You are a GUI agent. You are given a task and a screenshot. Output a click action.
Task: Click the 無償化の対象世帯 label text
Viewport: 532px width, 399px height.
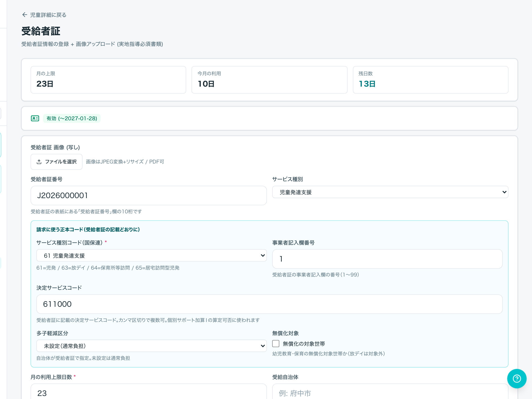pyautogui.click(x=304, y=344)
